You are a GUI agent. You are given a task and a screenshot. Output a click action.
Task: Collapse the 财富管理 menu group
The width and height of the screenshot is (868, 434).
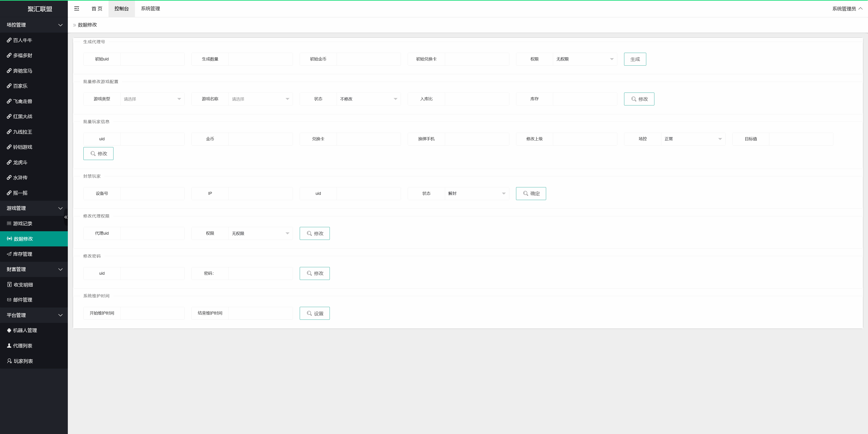pos(34,269)
